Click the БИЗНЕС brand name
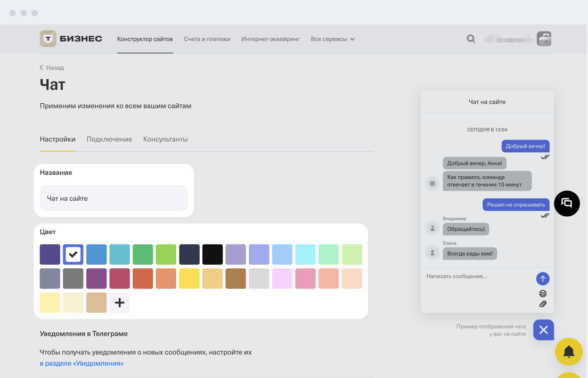The width and height of the screenshot is (588, 378). pos(81,39)
